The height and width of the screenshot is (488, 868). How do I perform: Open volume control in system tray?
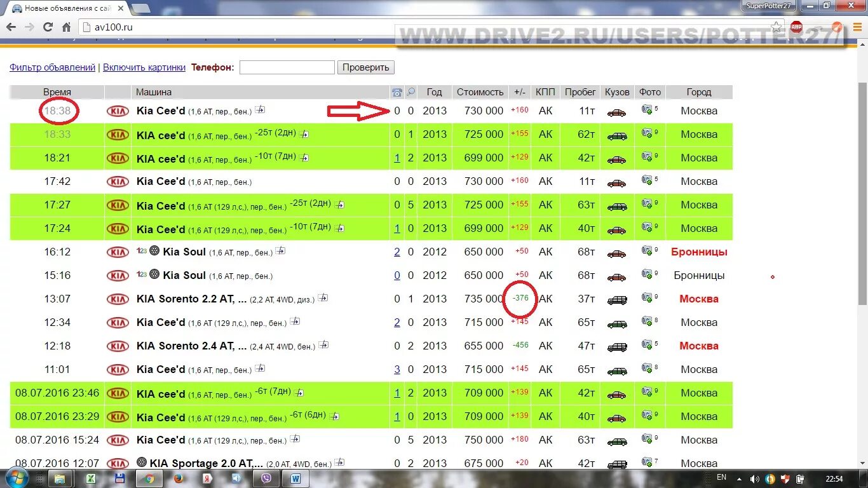[x=754, y=479]
